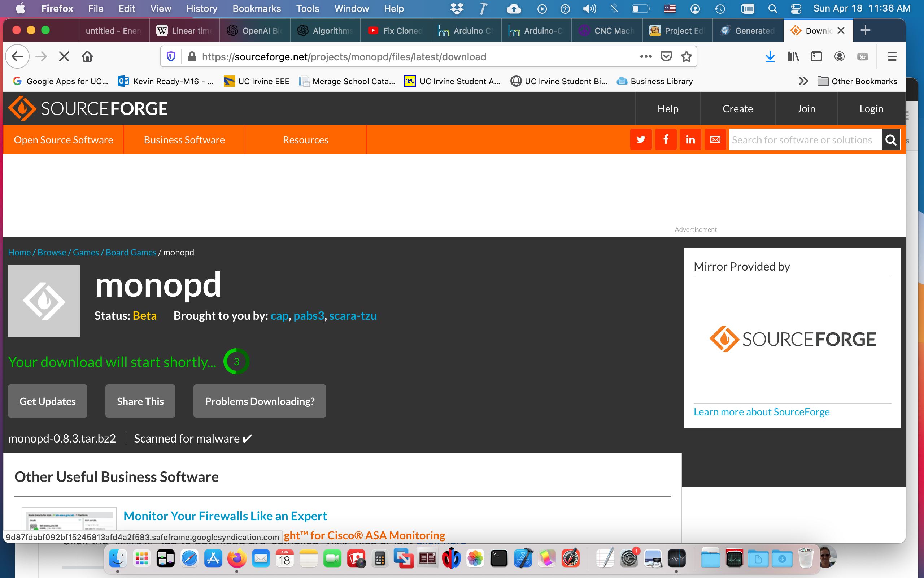Open tracking protection shield in address bar
Screen dimensions: 924x578
click(x=171, y=57)
